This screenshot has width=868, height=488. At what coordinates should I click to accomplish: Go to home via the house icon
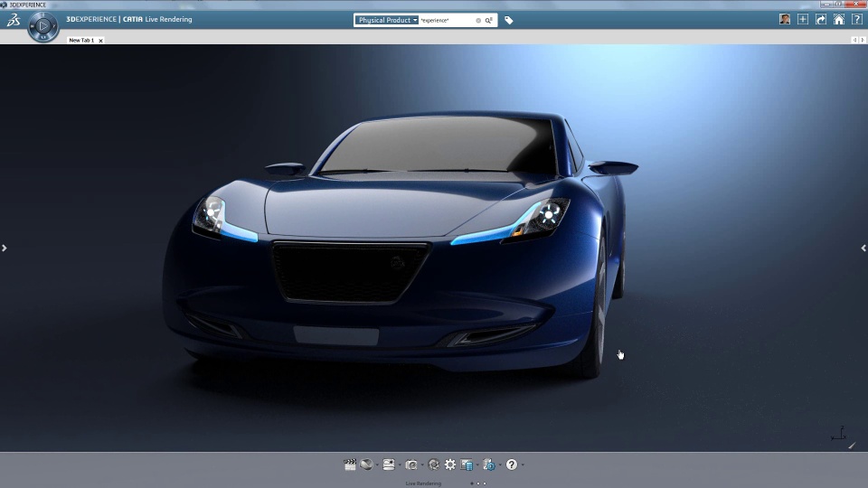point(839,19)
